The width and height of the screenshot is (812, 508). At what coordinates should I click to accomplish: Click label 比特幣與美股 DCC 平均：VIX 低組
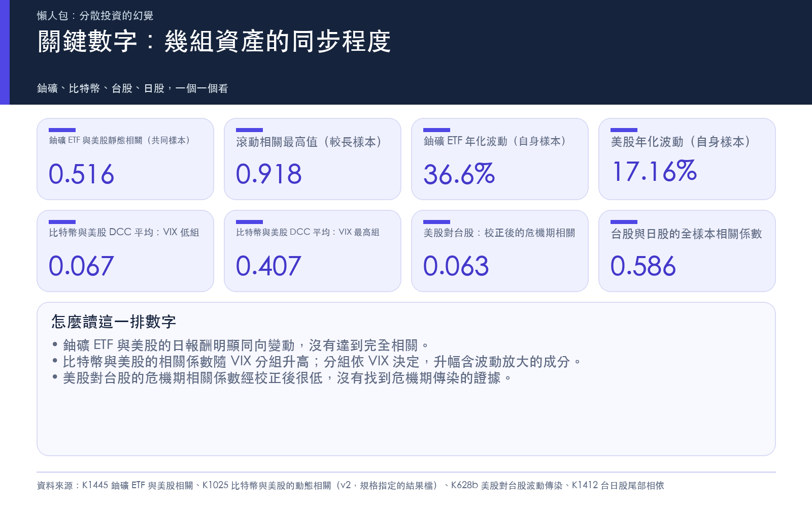point(124,232)
